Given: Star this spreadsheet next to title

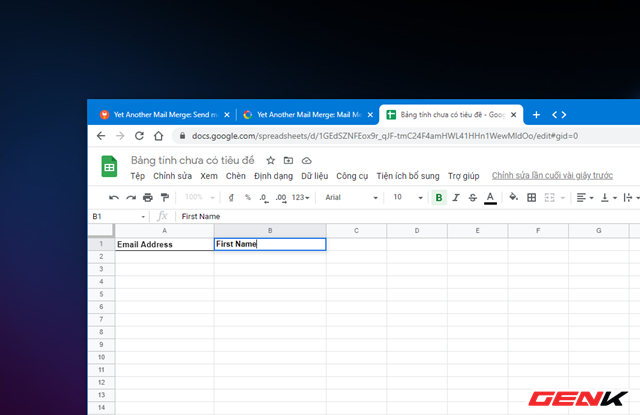Looking at the screenshot, I should pyautogui.click(x=270, y=160).
